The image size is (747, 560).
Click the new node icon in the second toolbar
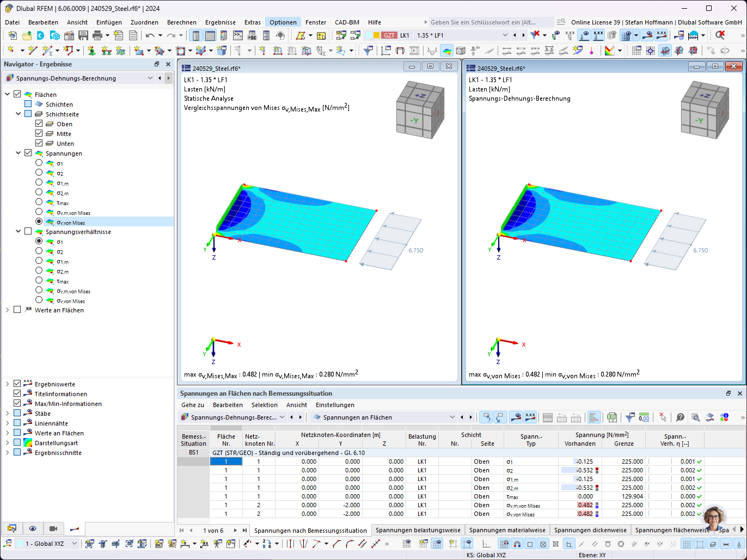pos(10,51)
